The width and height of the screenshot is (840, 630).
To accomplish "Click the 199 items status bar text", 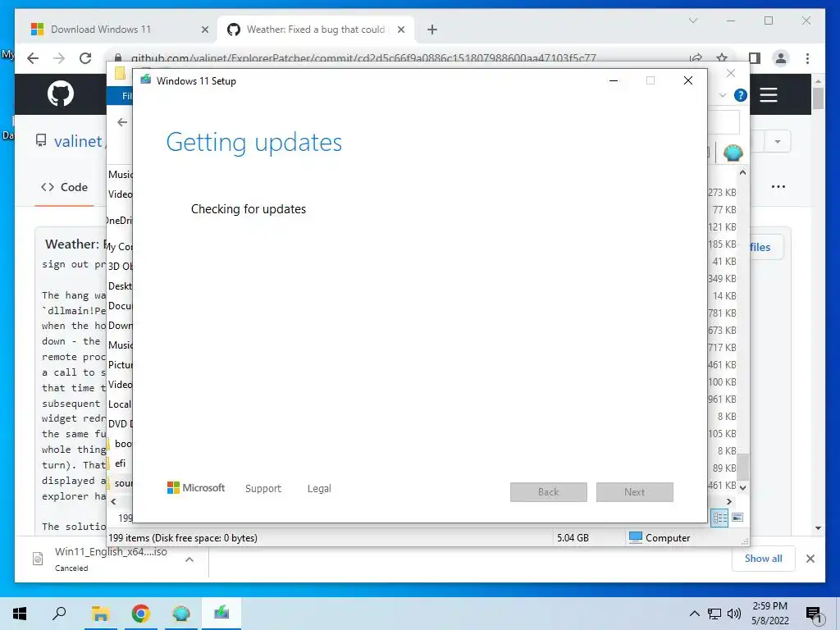I will tap(183, 538).
